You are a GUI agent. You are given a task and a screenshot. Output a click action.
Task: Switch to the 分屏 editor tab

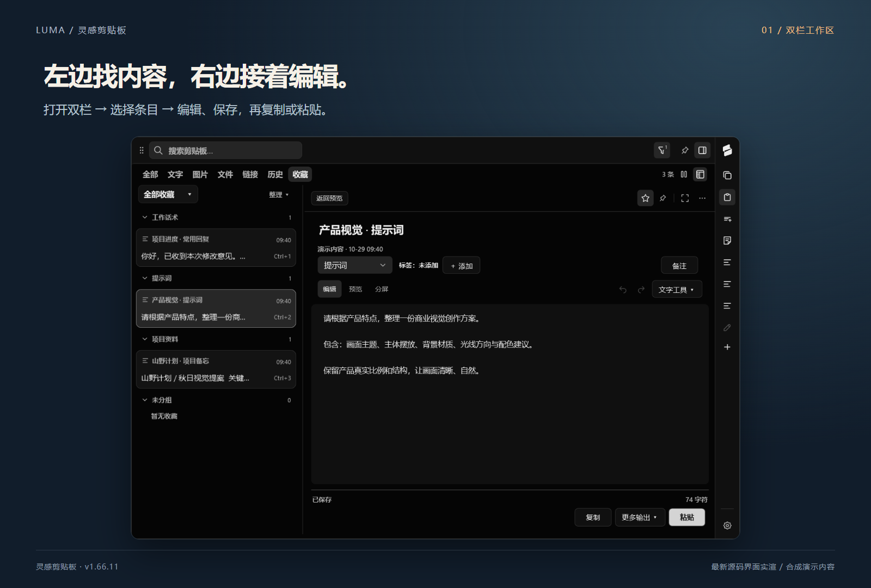(x=382, y=289)
